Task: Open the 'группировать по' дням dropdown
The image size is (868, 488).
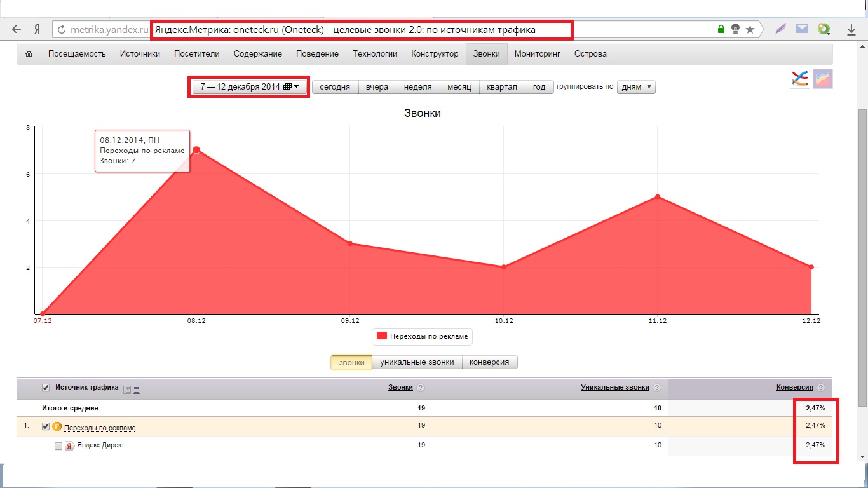Action: [x=636, y=87]
